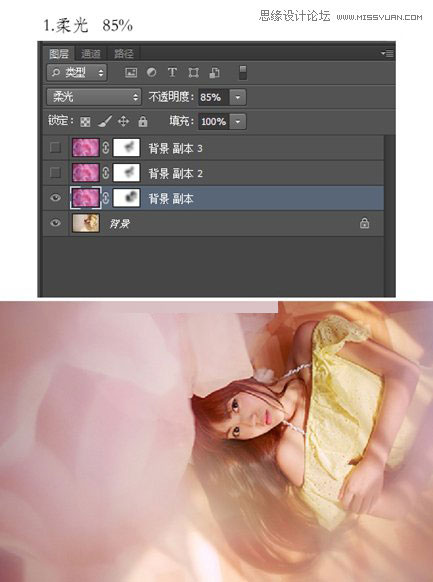Click link icon on 背景 副本 3 layer

(106, 148)
